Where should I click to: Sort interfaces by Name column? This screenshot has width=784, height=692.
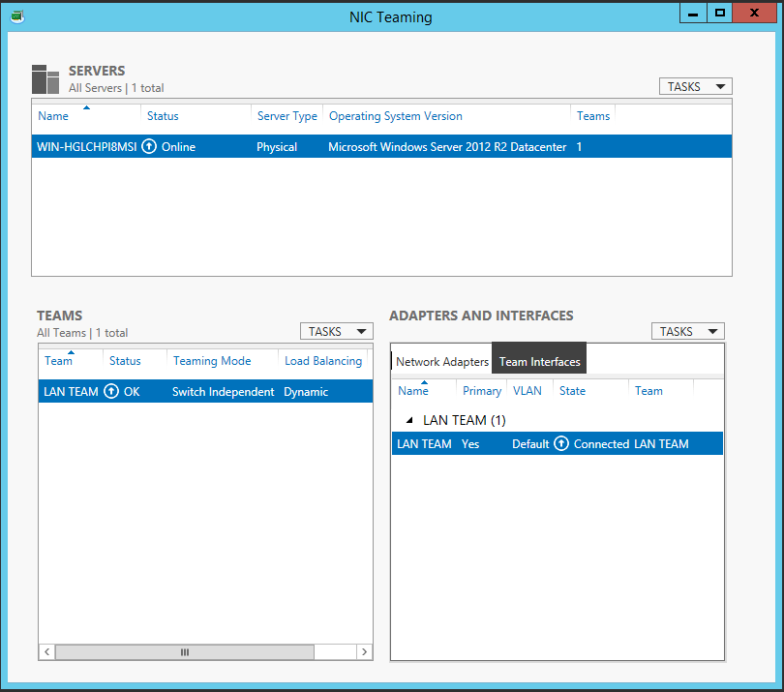click(413, 391)
